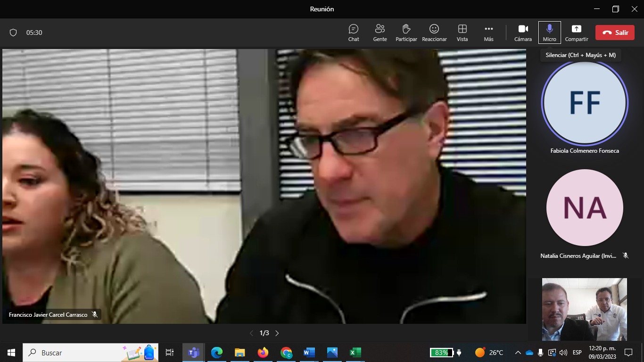Open Chrome from the taskbar
Image resolution: width=644 pixels, height=362 pixels.
pos(286,353)
